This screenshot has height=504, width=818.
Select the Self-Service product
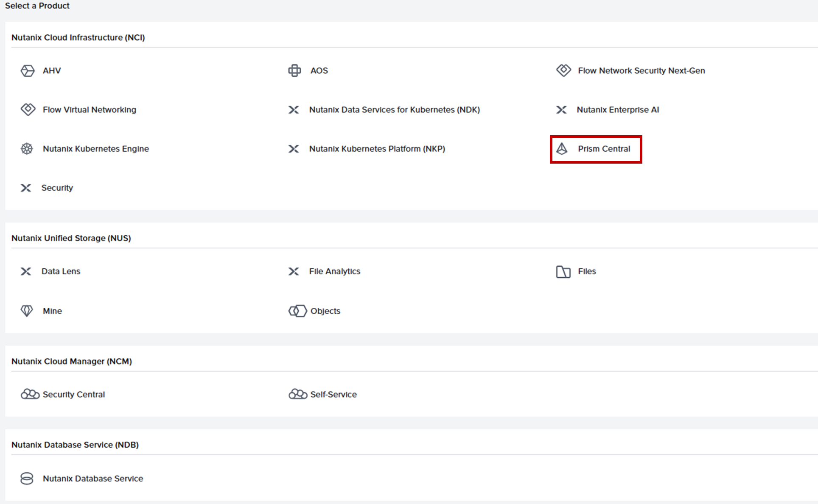pyautogui.click(x=333, y=395)
